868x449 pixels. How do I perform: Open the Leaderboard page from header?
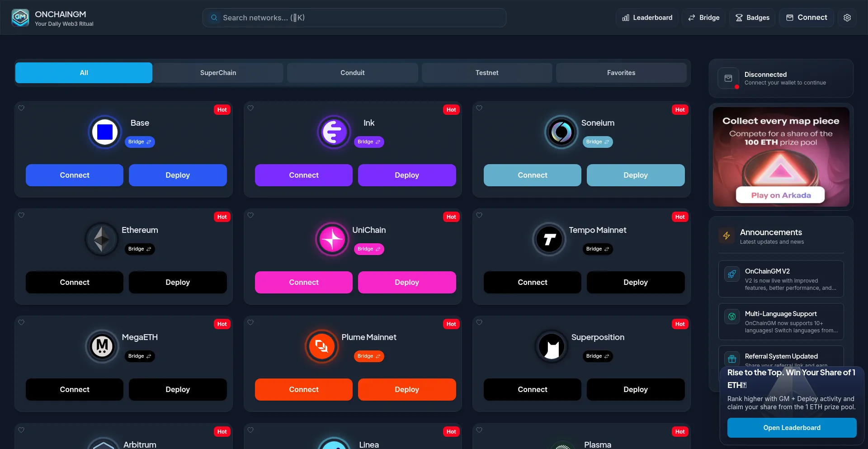click(647, 18)
